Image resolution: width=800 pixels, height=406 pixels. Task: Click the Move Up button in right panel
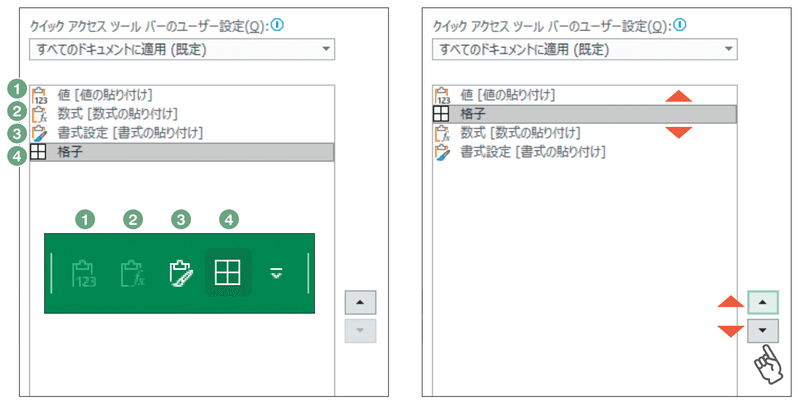tap(763, 302)
